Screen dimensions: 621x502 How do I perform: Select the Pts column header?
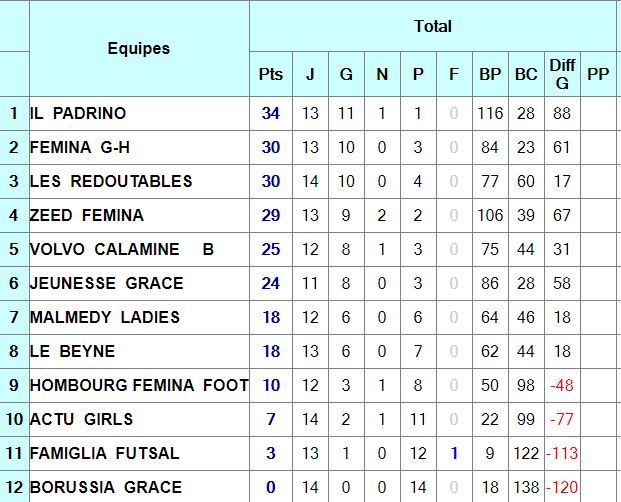271,74
